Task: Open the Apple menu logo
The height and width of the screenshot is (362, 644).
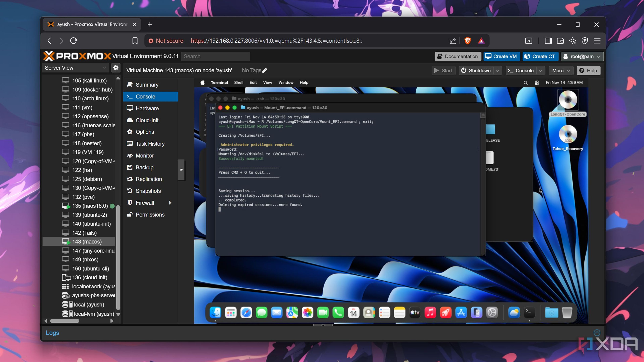Action: tap(202, 82)
